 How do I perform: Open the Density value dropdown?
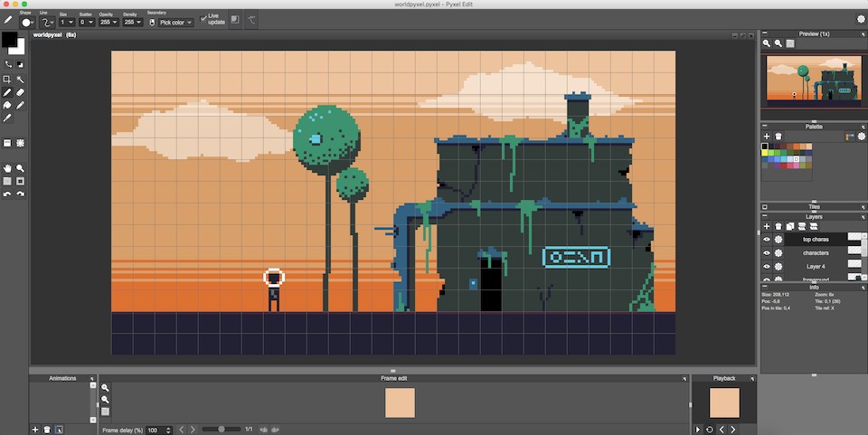132,22
